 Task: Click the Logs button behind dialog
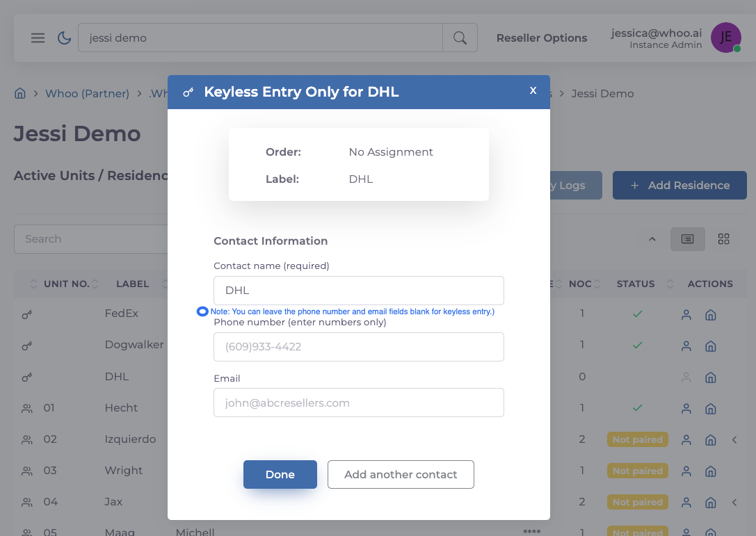pos(576,185)
